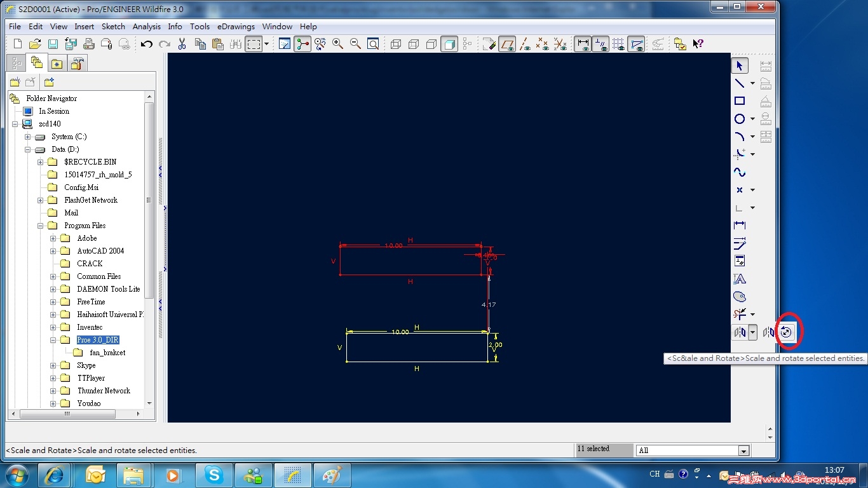Select the Spline tool

click(x=740, y=172)
